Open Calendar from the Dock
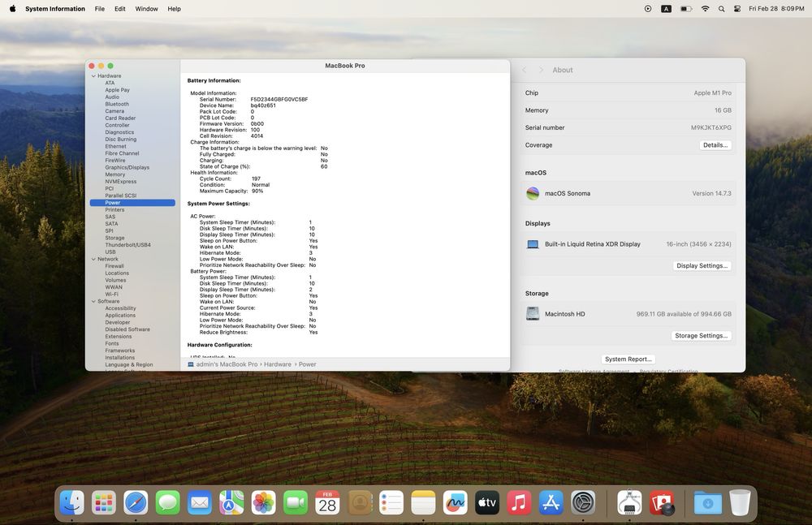The width and height of the screenshot is (812, 525). 327,503
